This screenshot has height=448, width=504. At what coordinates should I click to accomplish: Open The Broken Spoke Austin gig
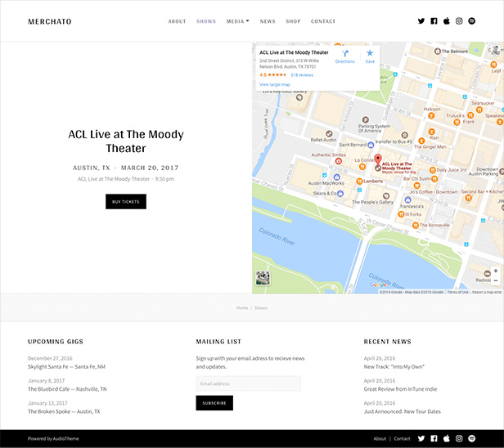click(64, 411)
